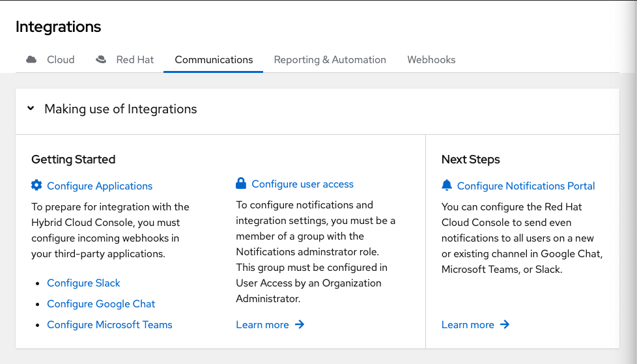
Task: Click arrow icon after Next Steps Learn more
Action: pos(505,324)
